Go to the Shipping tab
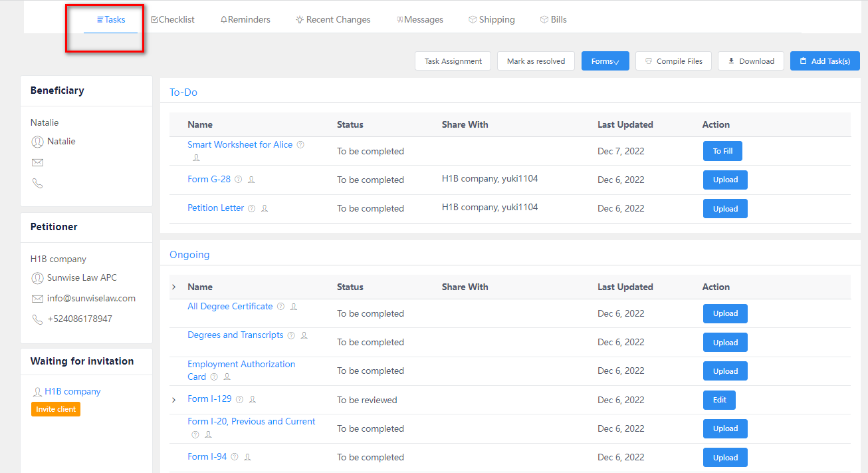 coord(491,20)
